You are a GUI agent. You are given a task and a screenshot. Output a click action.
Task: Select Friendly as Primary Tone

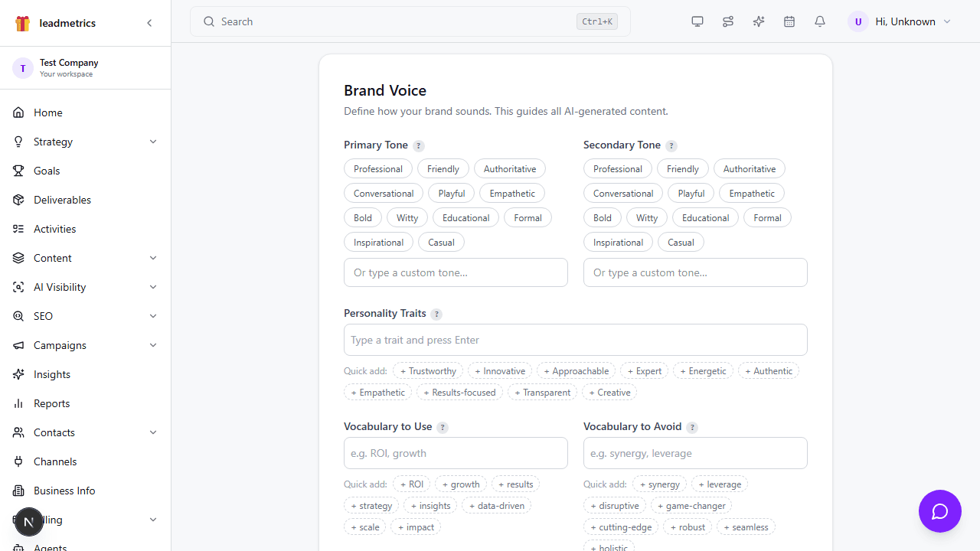[x=443, y=169]
